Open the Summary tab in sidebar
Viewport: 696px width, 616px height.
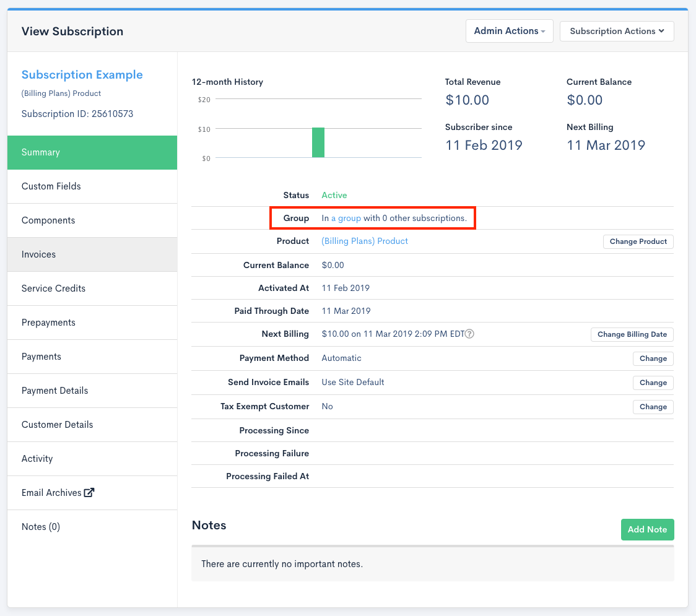[92, 152]
